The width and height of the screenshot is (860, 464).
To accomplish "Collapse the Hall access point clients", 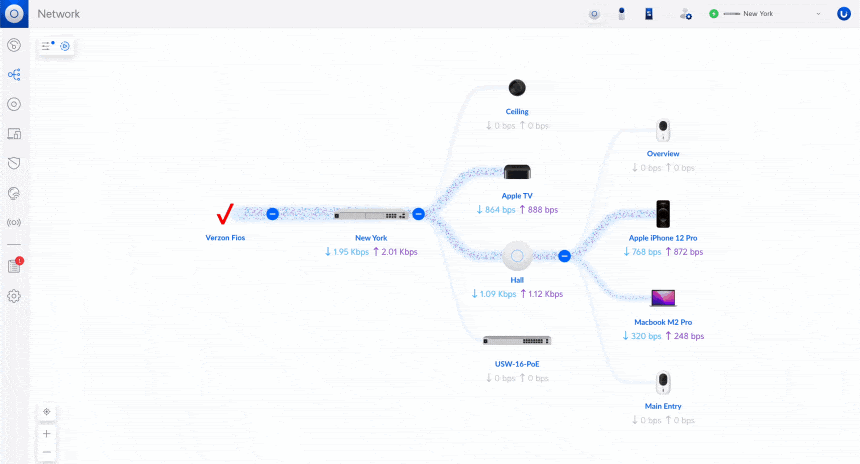I will 564,256.
